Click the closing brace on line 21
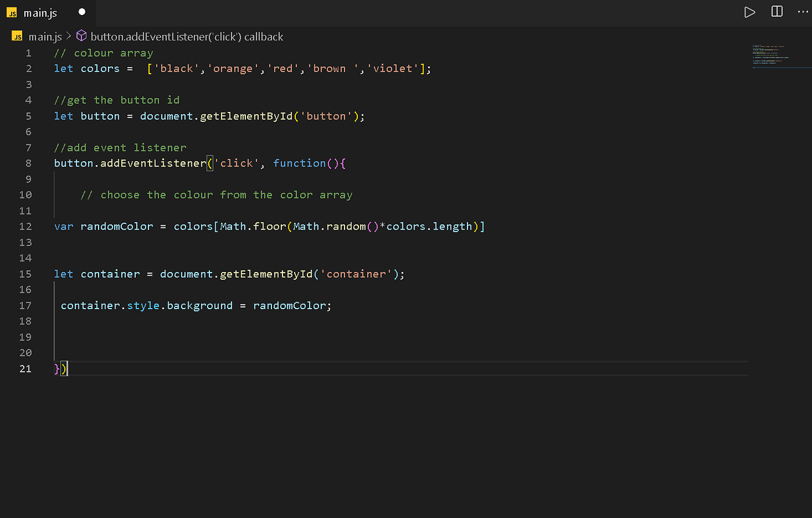Viewport: 812px width, 518px height. pos(57,368)
